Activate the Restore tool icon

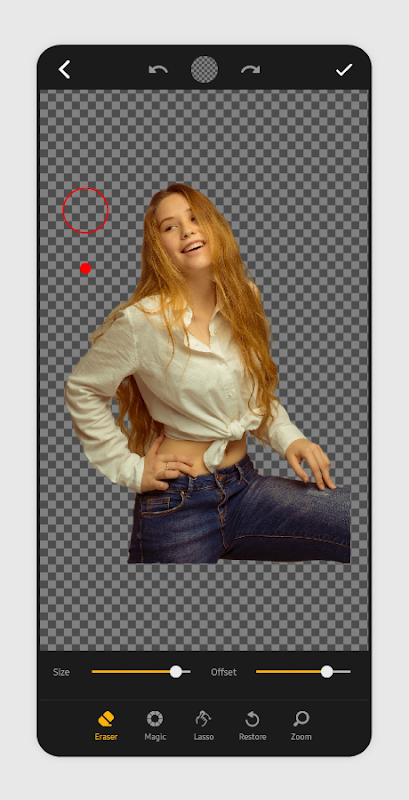252,719
